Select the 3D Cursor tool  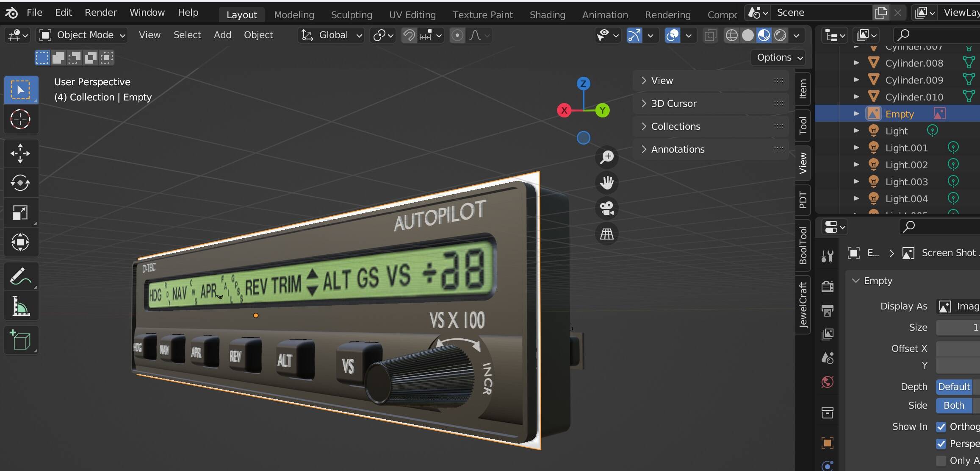pos(20,120)
